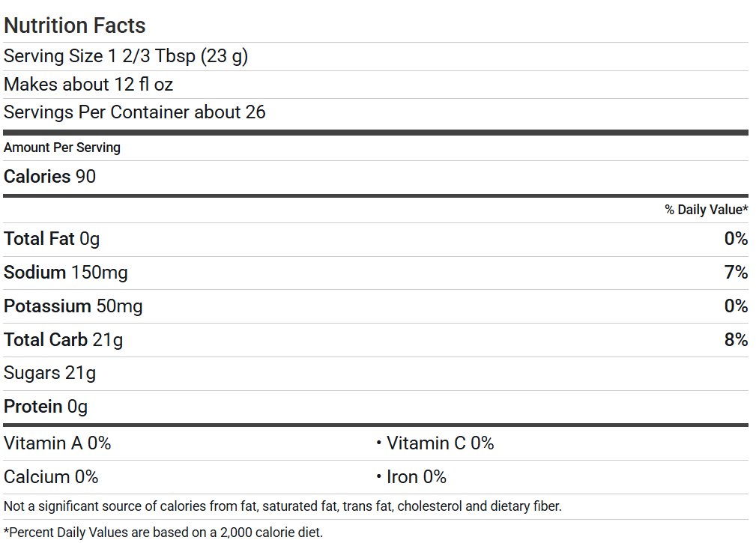Click the Calories 90 row

coord(50,177)
